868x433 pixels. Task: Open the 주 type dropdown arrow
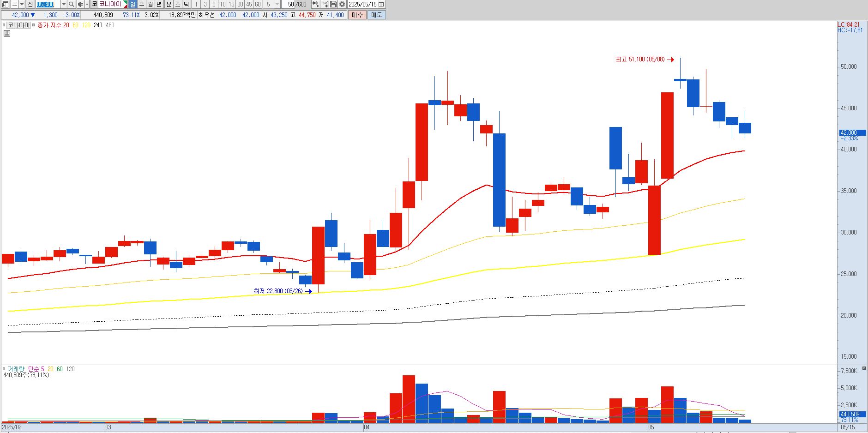pyautogui.click(x=22, y=4)
